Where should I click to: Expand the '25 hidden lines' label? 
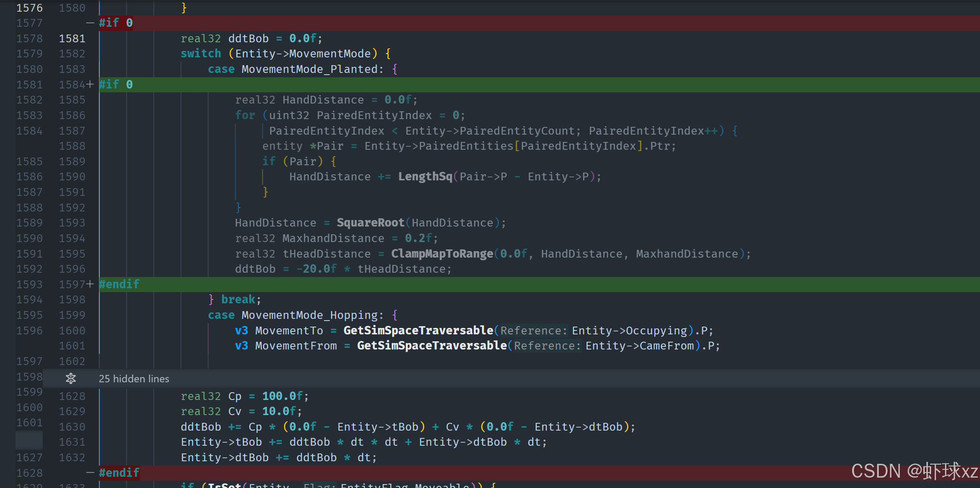coord(134,379)
